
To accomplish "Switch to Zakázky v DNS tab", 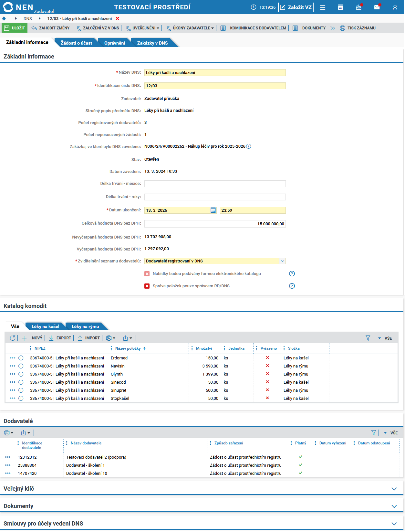I will [x=152, y=43].
